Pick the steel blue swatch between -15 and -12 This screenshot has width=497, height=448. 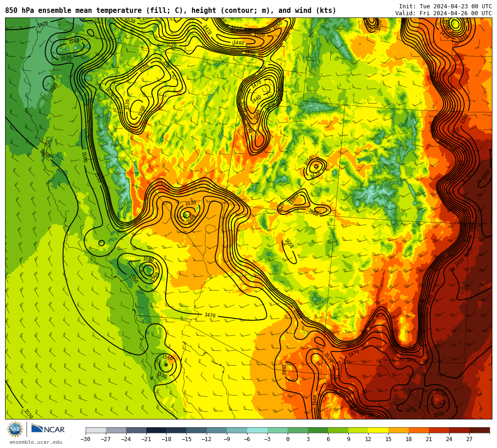[197, 430]
